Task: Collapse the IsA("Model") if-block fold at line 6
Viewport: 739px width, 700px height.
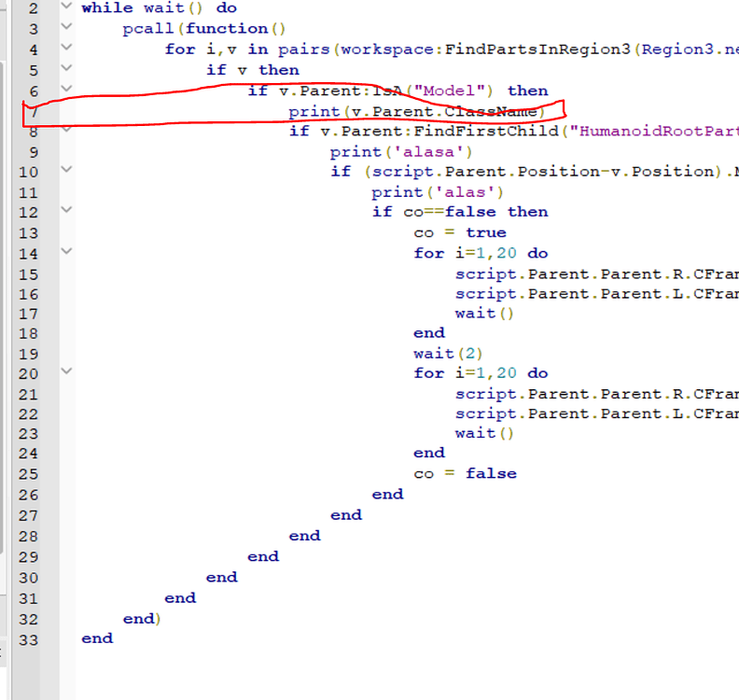Action: pos(67,88)
